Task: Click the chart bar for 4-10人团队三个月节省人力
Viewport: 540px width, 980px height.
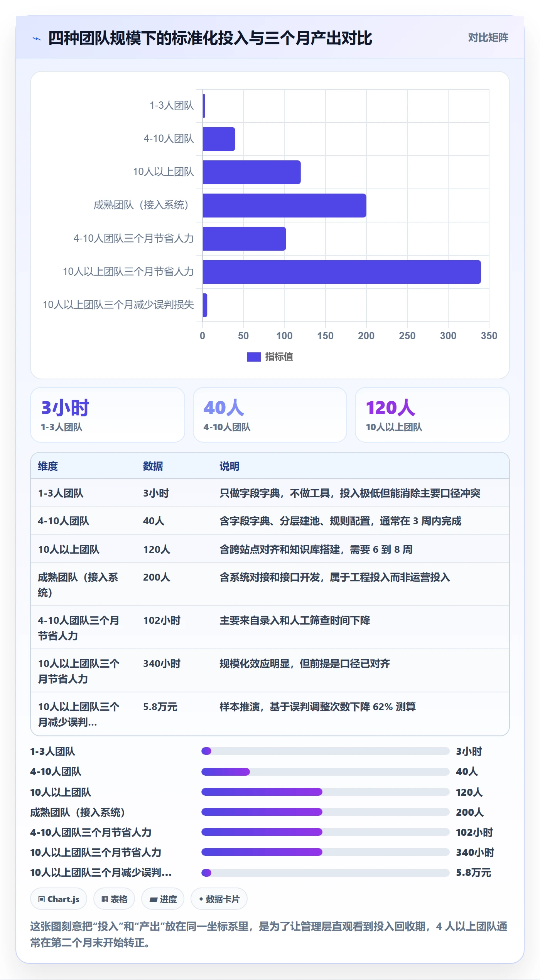Action: click(244, 239)
